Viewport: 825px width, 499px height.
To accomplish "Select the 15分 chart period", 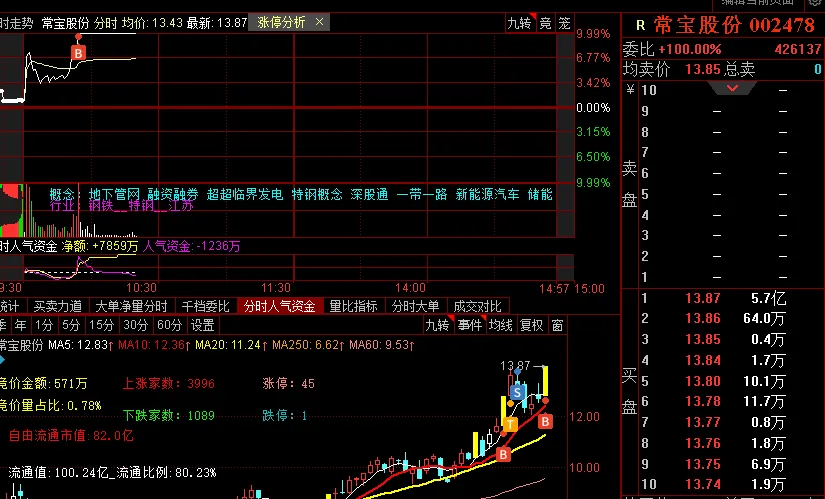I will [x=102, y=325].
